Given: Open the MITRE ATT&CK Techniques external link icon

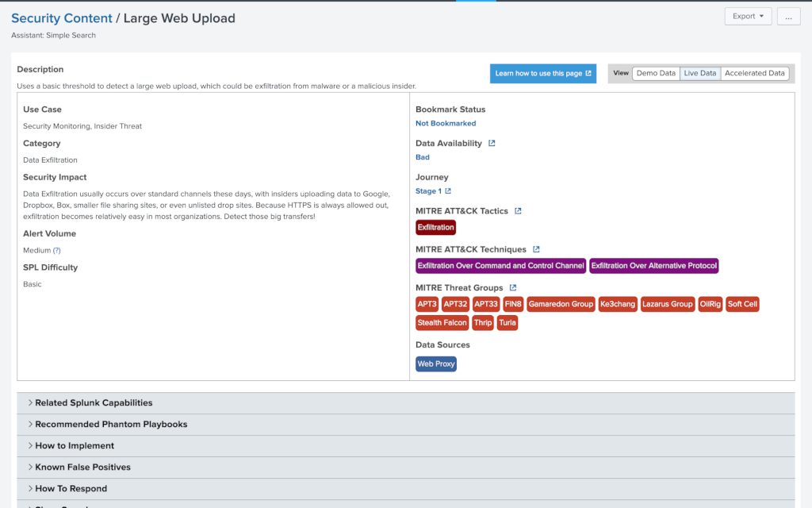Looking at the screenshot, I should click(536, 249).
